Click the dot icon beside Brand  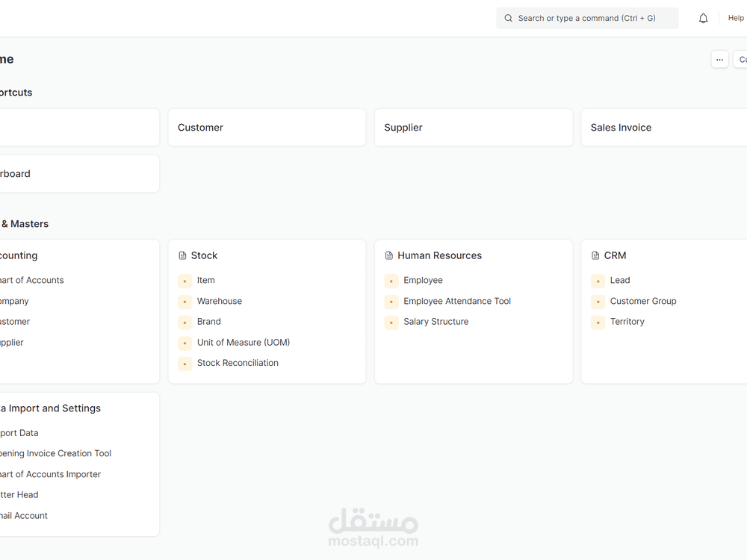click(x=185, y=323)
